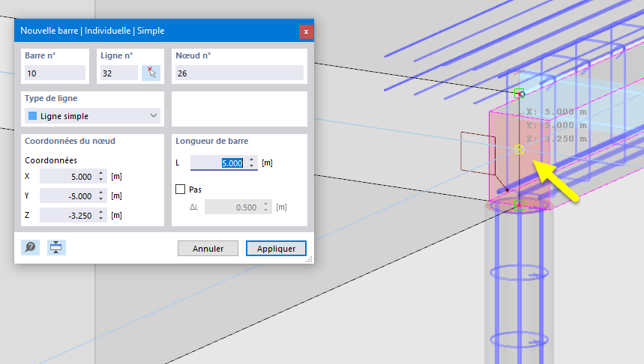Increase Z coordinate with up spinner
The height and width of the screenshot is (364, 644).
click(101, 212)
